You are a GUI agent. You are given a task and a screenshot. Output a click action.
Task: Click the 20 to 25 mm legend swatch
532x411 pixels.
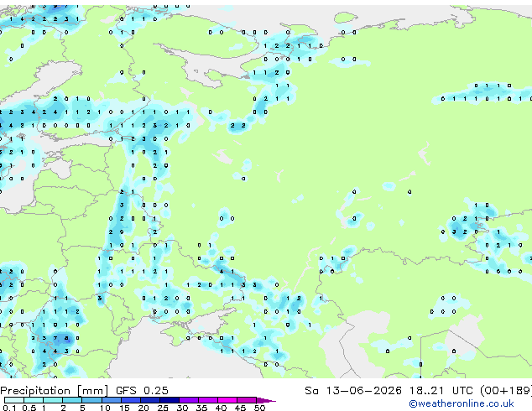click(150, 400)
